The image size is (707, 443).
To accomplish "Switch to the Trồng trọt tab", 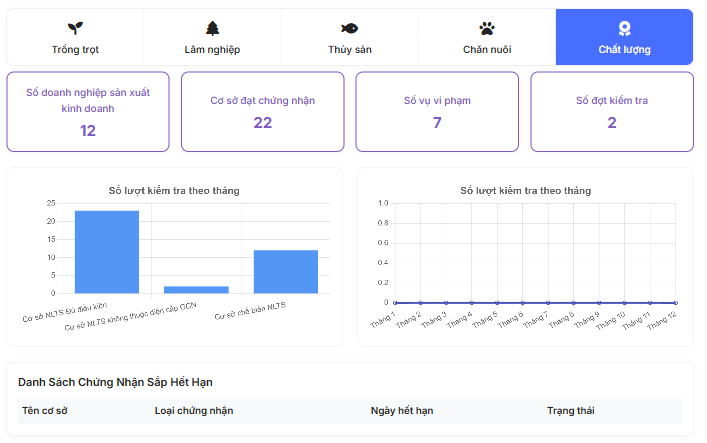I will (75, 49).
